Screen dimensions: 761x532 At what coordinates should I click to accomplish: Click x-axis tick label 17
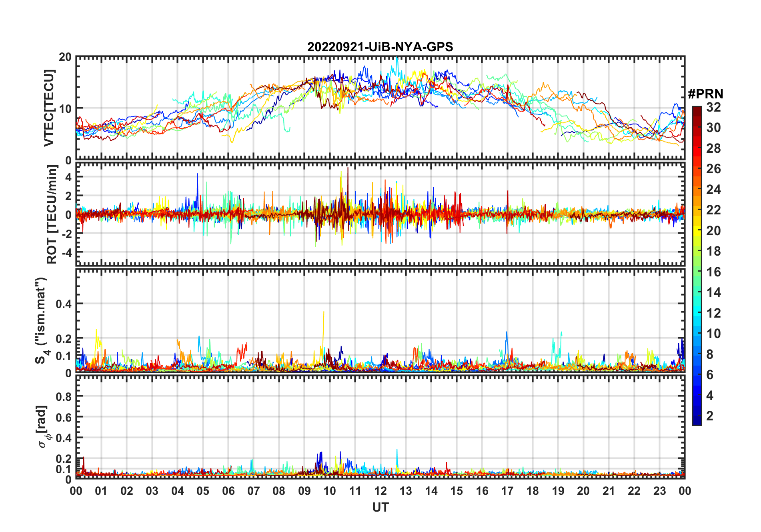pyautogui.click(x=507, y=491)
